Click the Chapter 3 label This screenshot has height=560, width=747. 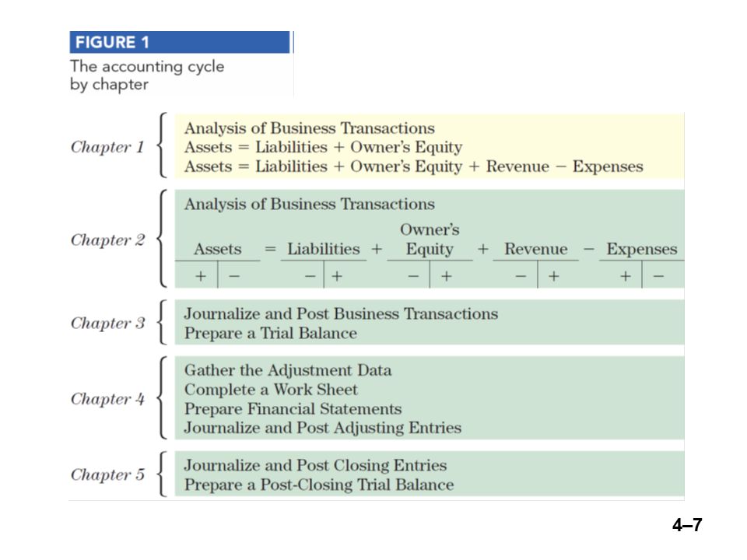[x=107, y=323]
